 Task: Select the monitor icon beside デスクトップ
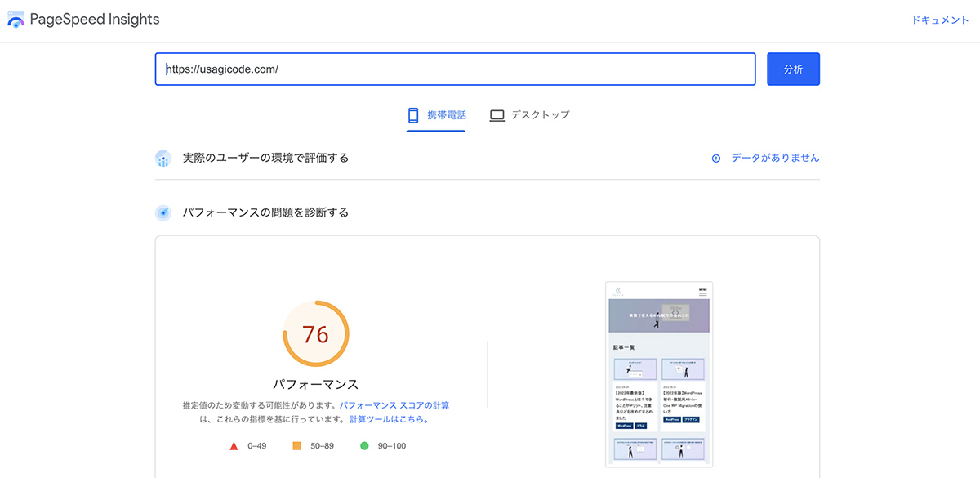point(497,115)
